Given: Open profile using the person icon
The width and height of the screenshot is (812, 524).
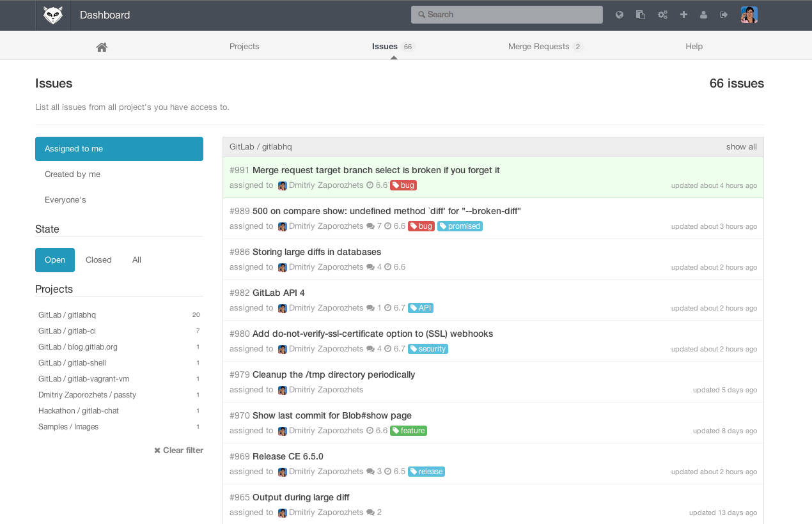Looking at the screenshot, I should pos(703,15).
